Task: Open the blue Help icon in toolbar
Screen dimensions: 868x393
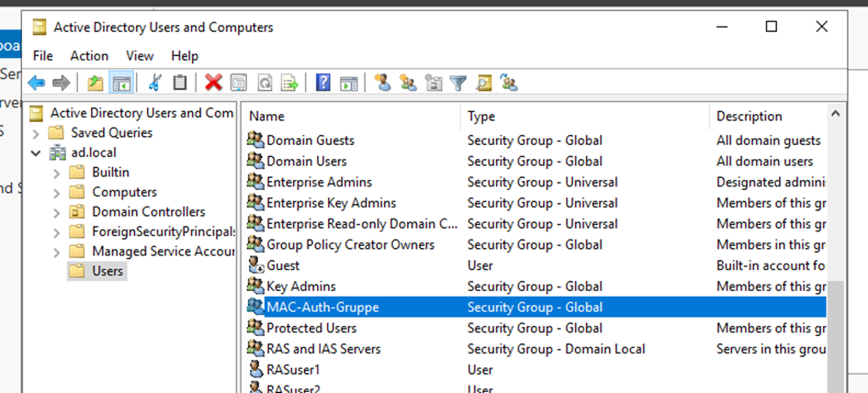Action: [323, 84]
